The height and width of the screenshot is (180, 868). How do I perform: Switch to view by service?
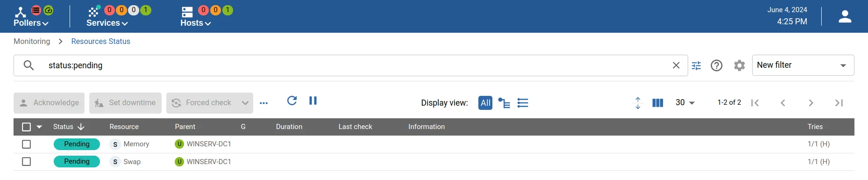tap(523, 103)
